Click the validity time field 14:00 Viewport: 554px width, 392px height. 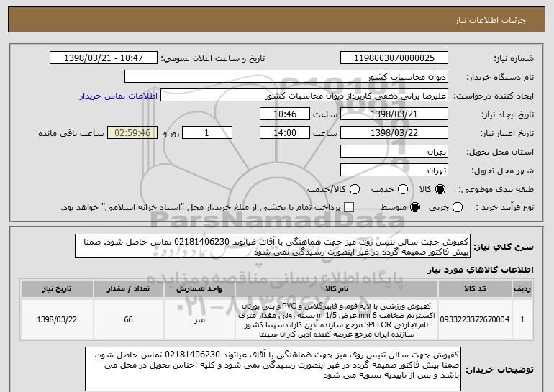(x=285, y=133)
